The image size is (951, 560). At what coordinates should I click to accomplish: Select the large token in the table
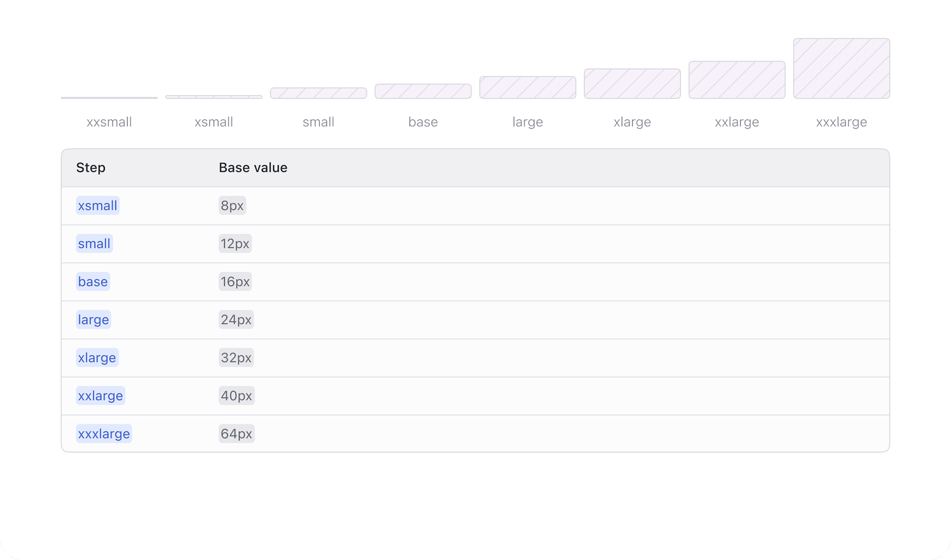pos(93,320)
